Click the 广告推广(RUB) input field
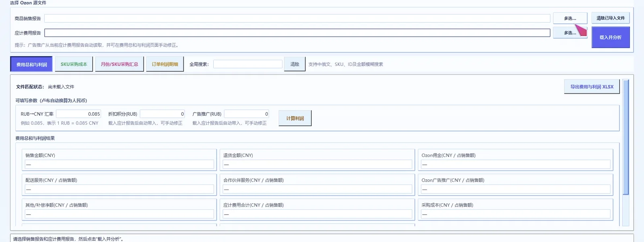The width and height of the screenshot is (644, 242). point(246,114)
